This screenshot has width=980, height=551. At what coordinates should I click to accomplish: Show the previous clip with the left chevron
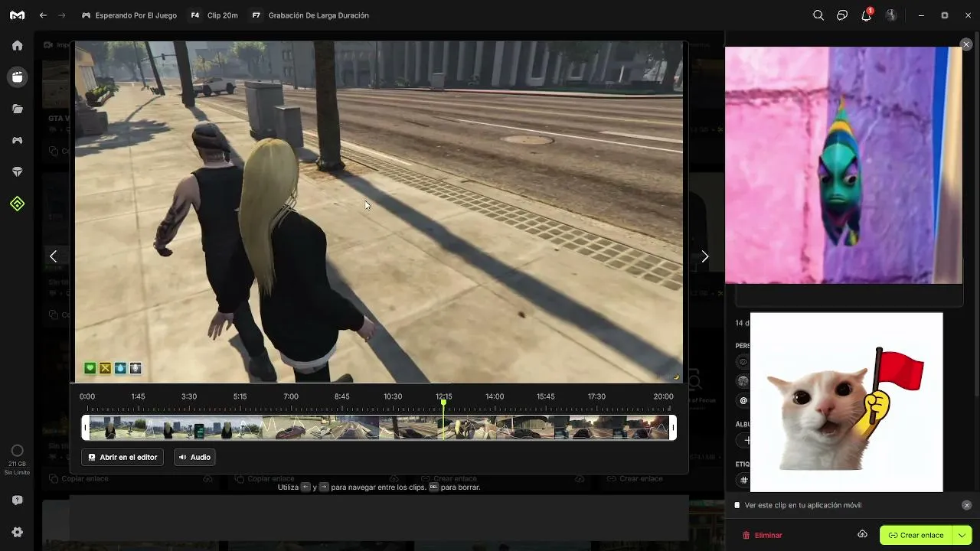point(53,256)
